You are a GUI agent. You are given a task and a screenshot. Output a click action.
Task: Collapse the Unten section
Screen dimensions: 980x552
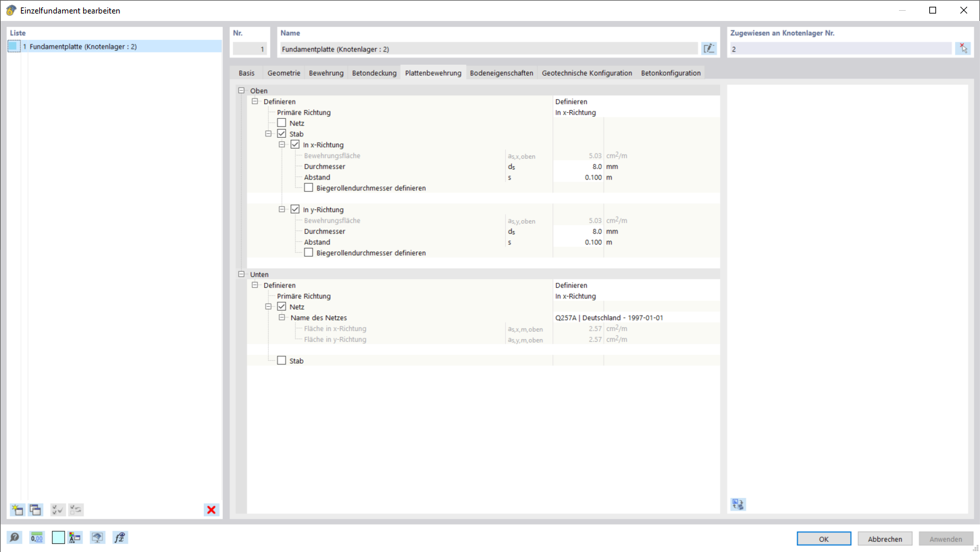pyautogui.click(x=241, y=274)
